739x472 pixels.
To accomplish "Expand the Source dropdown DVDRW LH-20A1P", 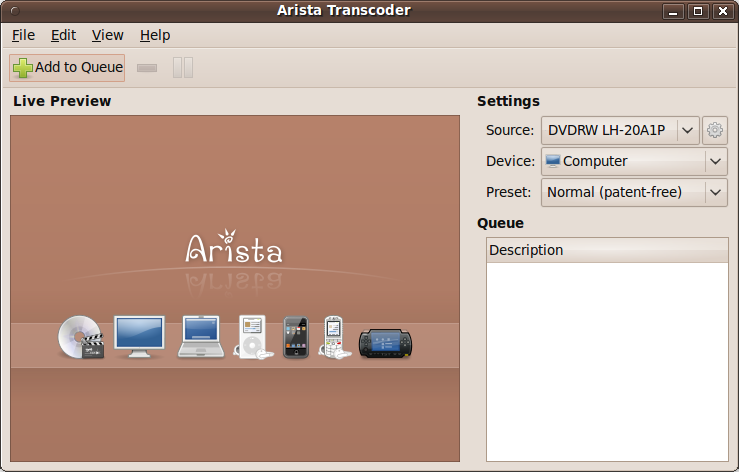I will (x=620, y=130).
